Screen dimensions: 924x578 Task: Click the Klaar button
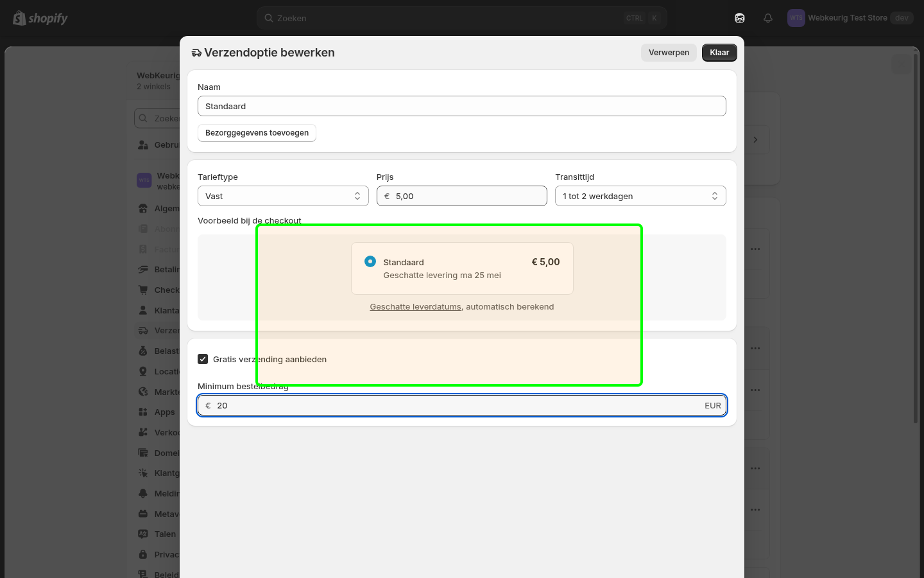719,53
